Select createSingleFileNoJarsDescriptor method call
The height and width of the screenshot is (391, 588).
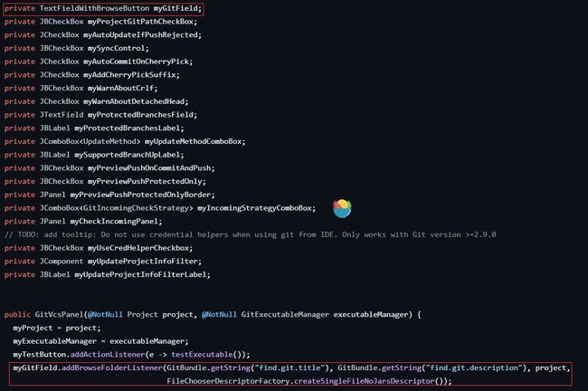click(x=365, y=381)
